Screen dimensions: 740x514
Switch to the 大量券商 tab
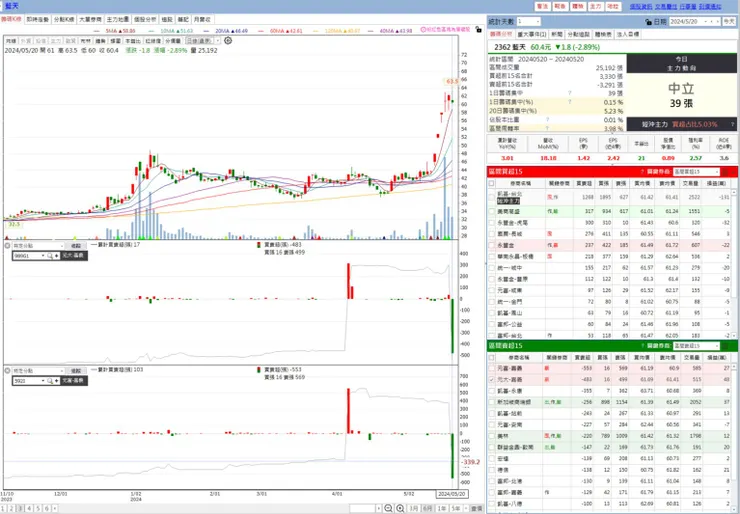(x=90, y=19)
